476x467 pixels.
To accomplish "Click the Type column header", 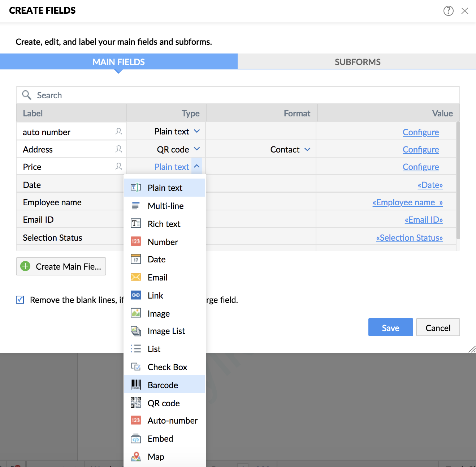I will [166, 113].
